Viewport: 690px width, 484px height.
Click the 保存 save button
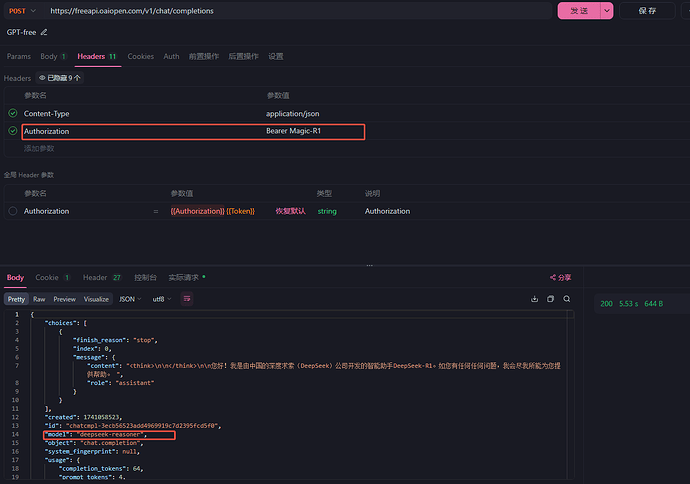(x=647, y=11)
